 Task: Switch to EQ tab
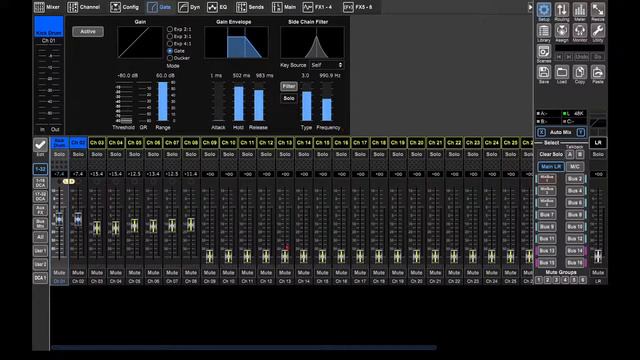[217, 7]
